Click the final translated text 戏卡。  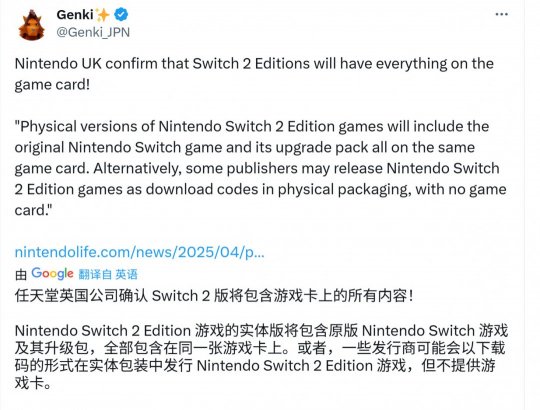click(33, 383)
